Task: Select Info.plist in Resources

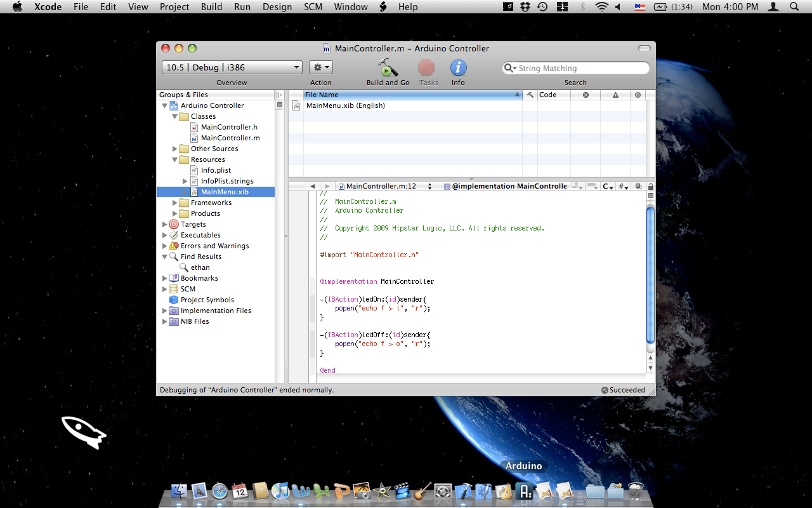Action: pos(216,170)
